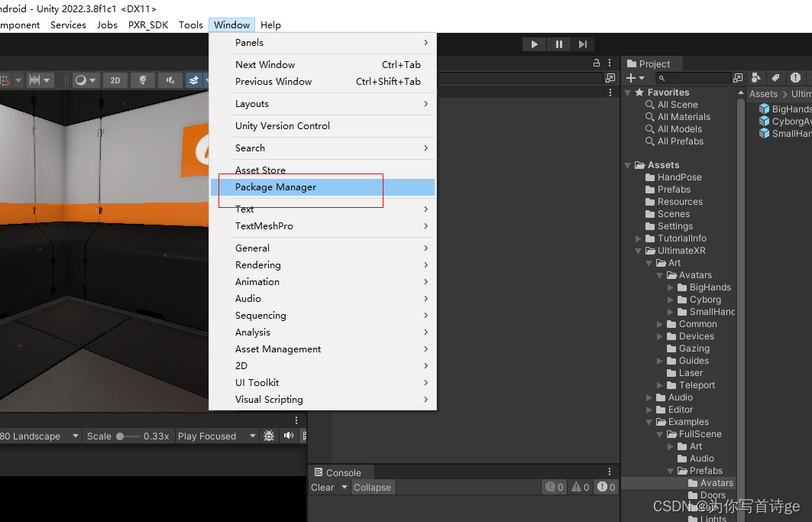Open the PXR_SDK menu
The image size is (812, 522).
click(148, 25)
